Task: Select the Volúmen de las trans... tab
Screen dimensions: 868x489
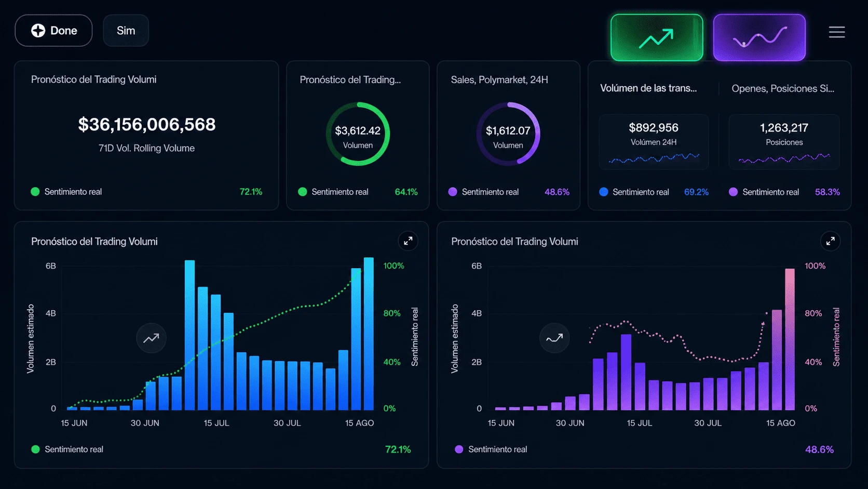Action: pos(648,88)
